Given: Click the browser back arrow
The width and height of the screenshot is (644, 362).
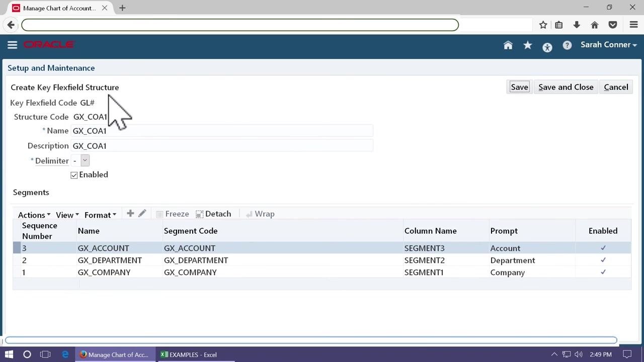Looking at the screenshot, I should point(11,25).
